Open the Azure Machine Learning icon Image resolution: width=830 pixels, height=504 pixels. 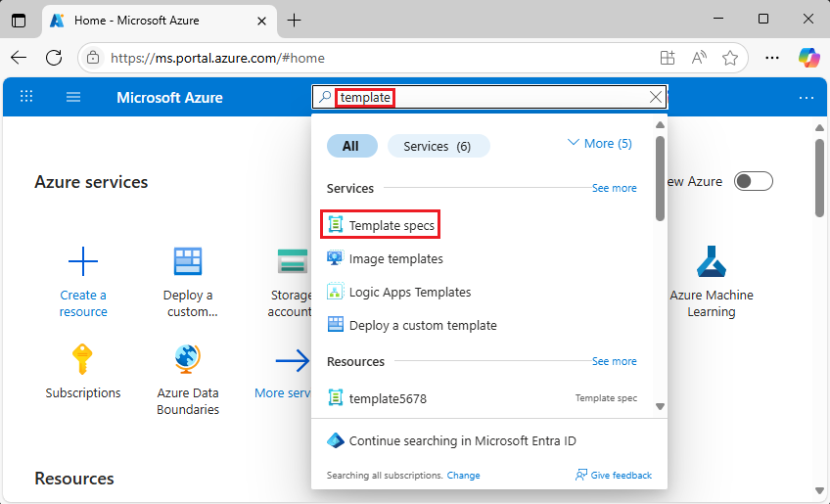coord(711,261)
